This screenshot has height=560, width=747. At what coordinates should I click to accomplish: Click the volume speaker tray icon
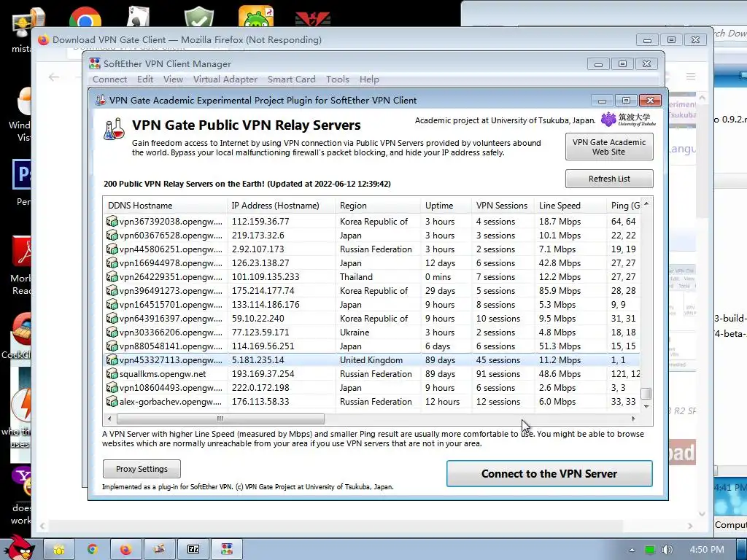tap(667, 550)
